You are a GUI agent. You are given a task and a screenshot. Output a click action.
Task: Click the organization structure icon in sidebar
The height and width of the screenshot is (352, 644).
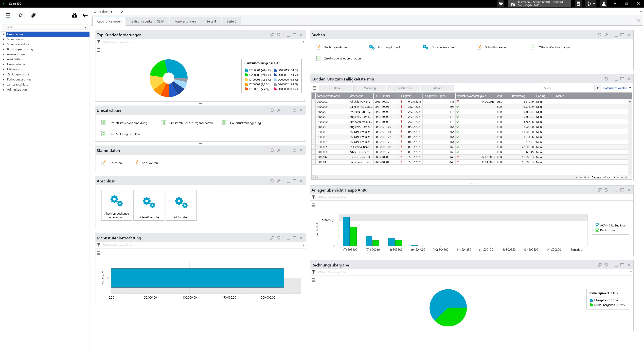point(75,15)
